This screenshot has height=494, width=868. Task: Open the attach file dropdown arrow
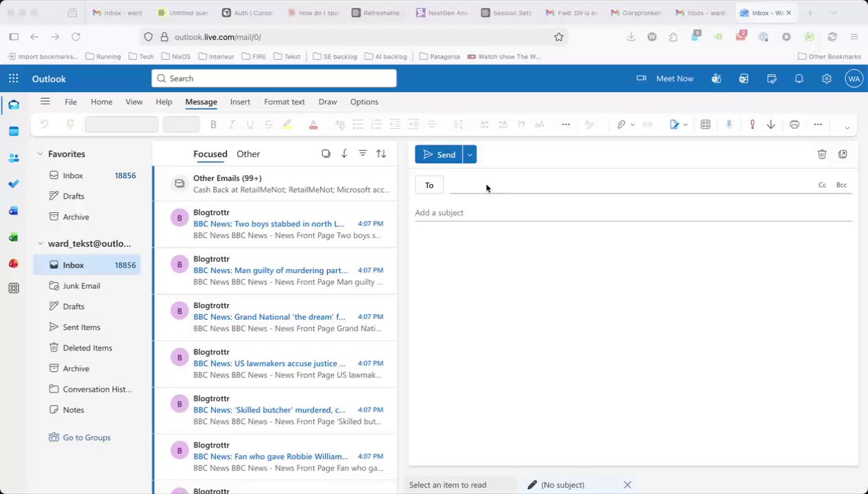[x=632, y=124]
